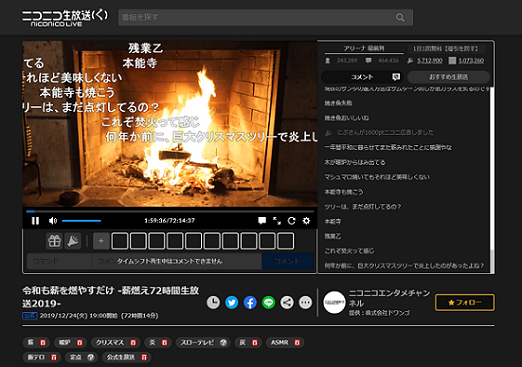Share the broadcast on Facebook
522x367 pixels.
click(x=250, y=302)
